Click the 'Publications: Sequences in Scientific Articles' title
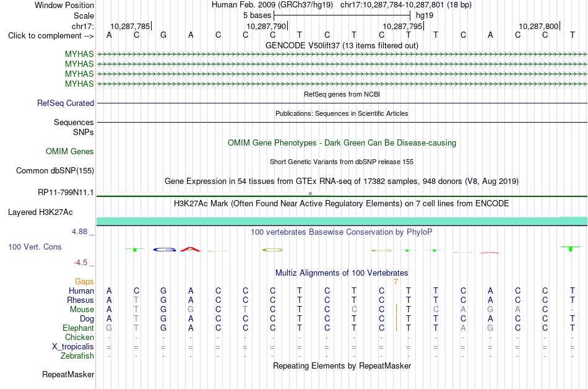The height and width of the screenshot is (389, 588). tap(342, 113)
